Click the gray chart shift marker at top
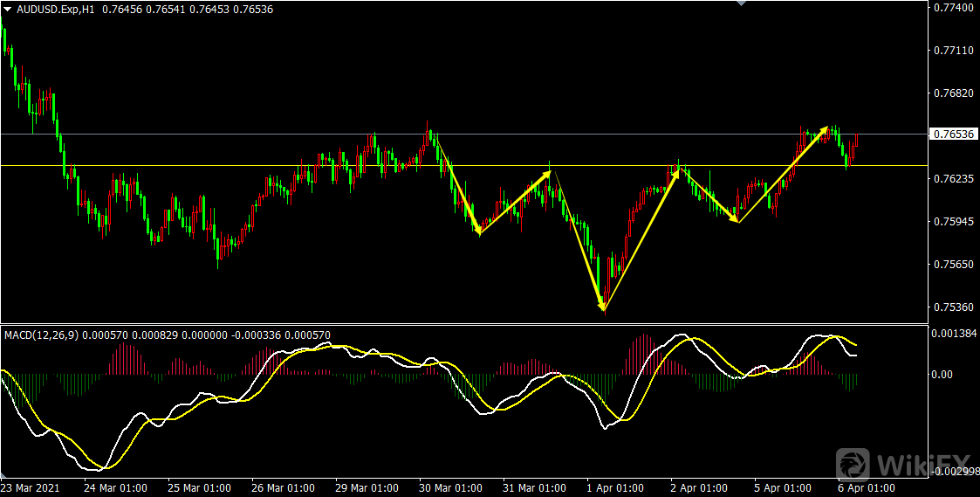Viewport: 980px width, 497px height. click(741, 3)
